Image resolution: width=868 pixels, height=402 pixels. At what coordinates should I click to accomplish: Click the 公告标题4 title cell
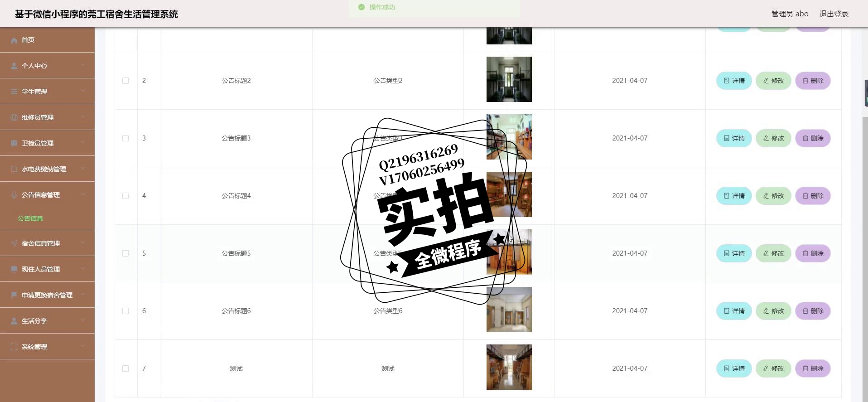coord(236,196)
